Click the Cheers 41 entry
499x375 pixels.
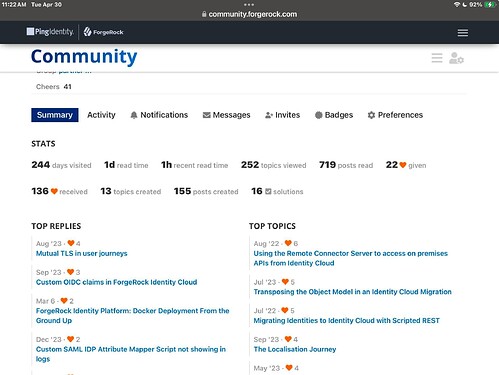54,87
